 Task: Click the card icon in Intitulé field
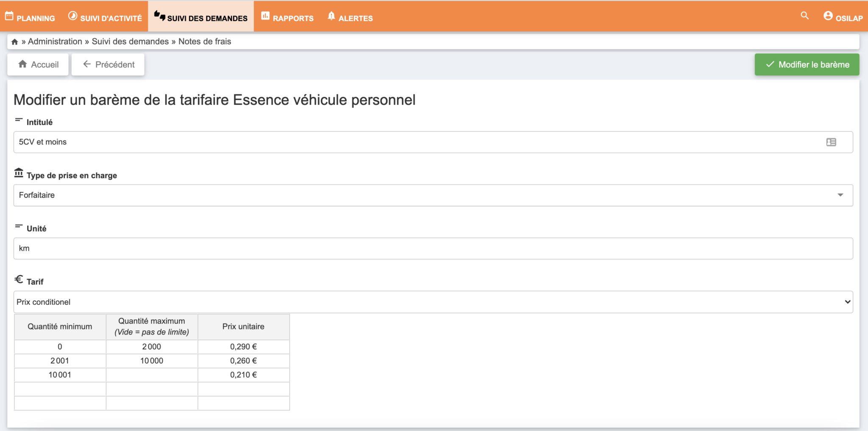click(x=831, y=142)
